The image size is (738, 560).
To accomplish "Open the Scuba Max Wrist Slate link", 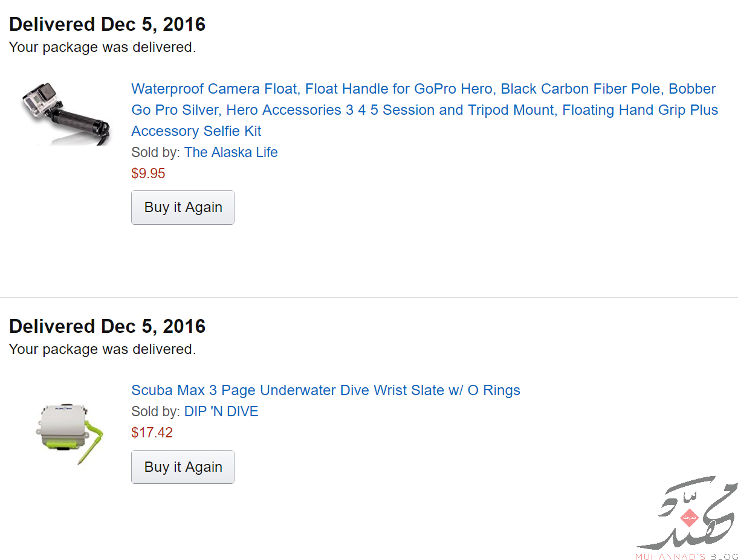I will click(326, 390).
